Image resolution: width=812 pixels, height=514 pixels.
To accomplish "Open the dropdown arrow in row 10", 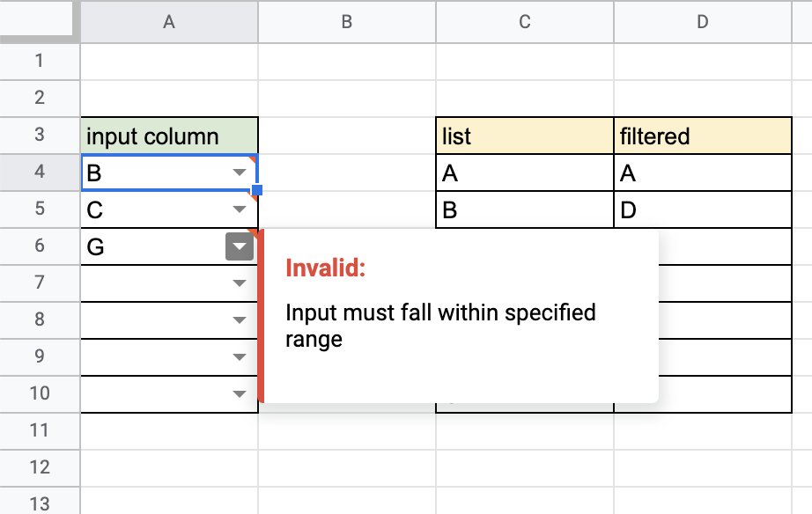I will pyautogui.click(x=240, y=394).
